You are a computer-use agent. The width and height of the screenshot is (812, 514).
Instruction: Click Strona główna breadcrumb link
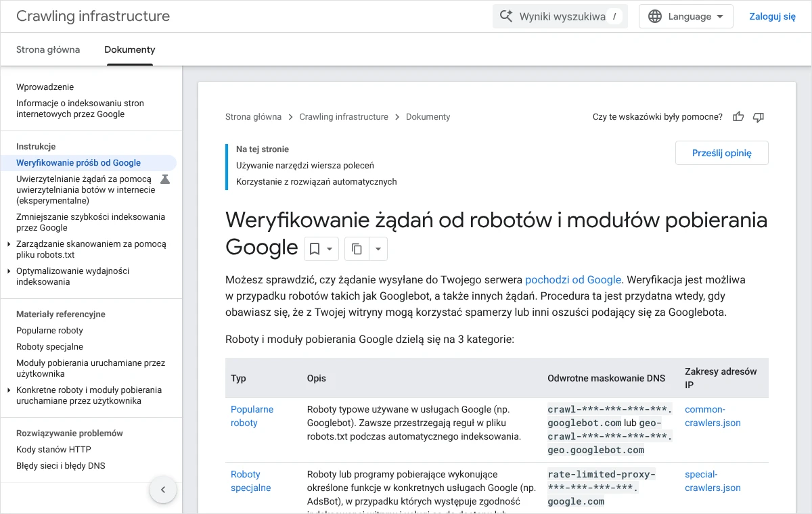[x=253, y=117]
